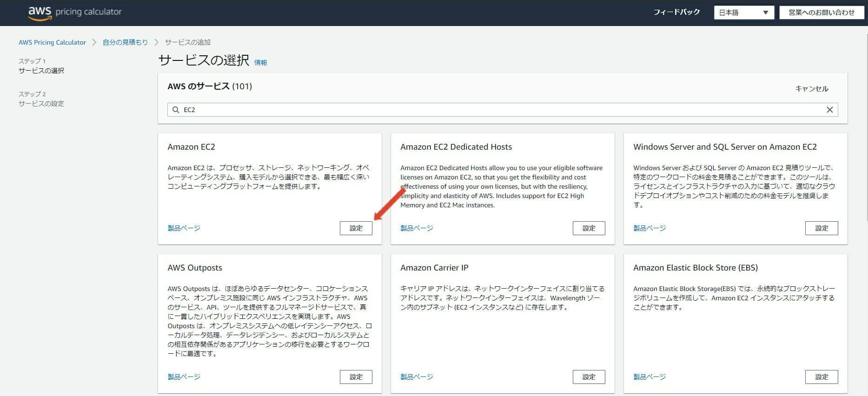Screen dimensions: 868x396
Task: Open 製品ページ link for Amazon EBS
Action: pos(649,377)
